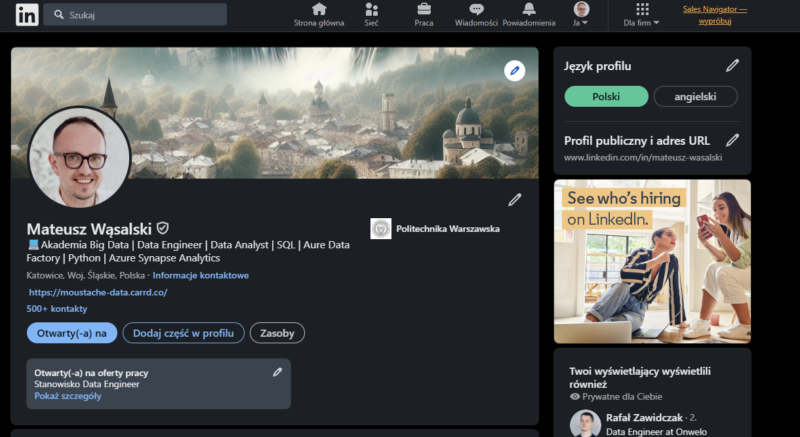This screenshot has width=800, height=437.
Task: Expand the Dla firm menu
Action: tap(641, 14)
